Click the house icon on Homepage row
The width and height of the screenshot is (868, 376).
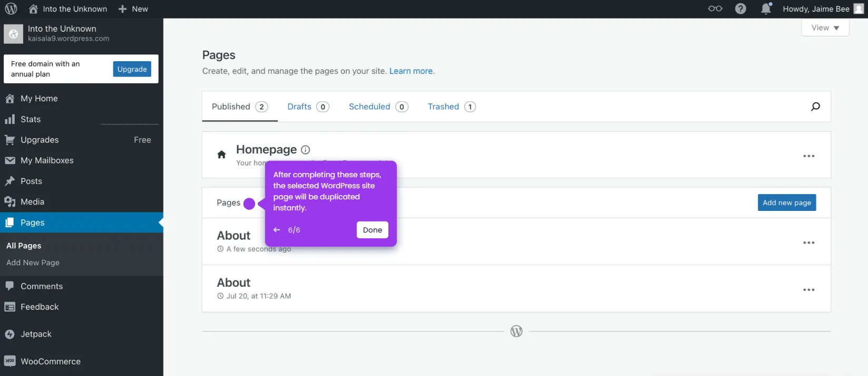(221, 155)
